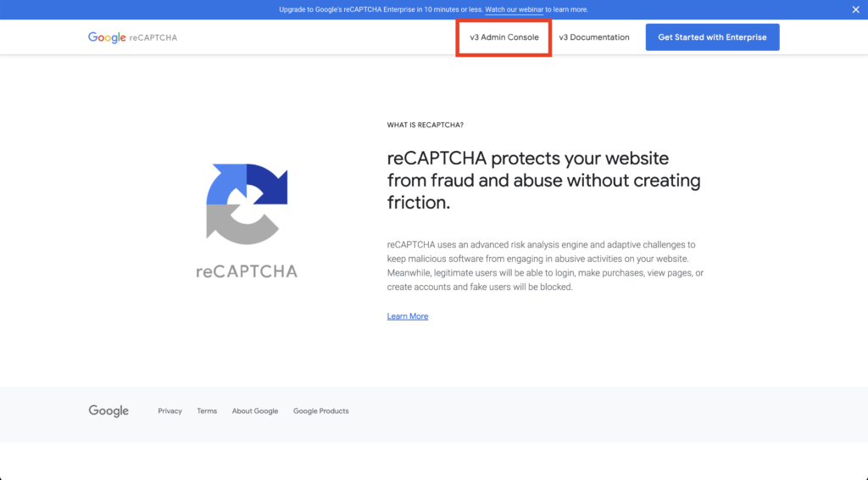Follow the Learn More link
Viewport: 868px width, 480px height.
(x=408, y=316)
